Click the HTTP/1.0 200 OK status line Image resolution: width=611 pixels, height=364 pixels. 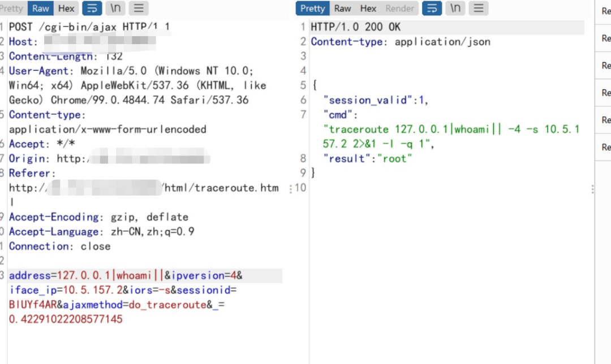pos(355,27)
